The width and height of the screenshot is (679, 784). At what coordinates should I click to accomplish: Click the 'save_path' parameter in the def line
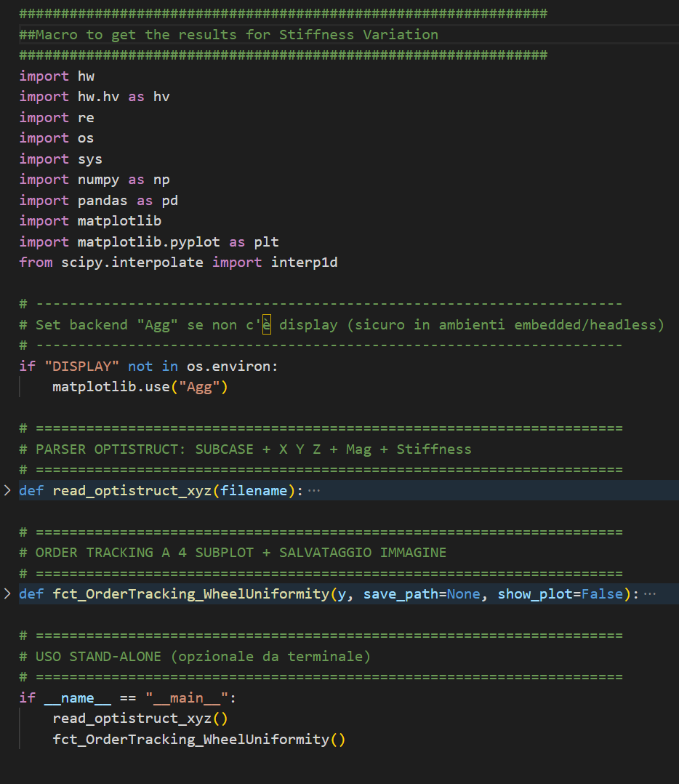[401, 593]
